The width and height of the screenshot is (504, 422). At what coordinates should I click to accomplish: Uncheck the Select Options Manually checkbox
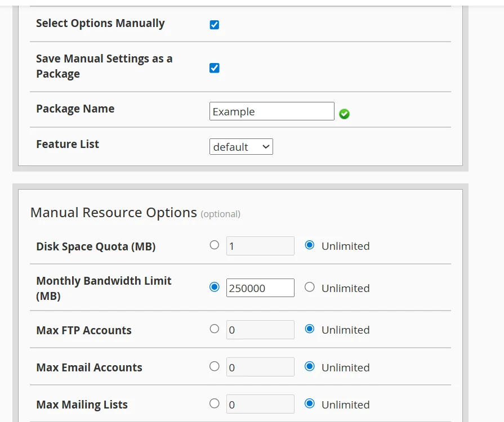pyautogui.click(x=214, y=24)
